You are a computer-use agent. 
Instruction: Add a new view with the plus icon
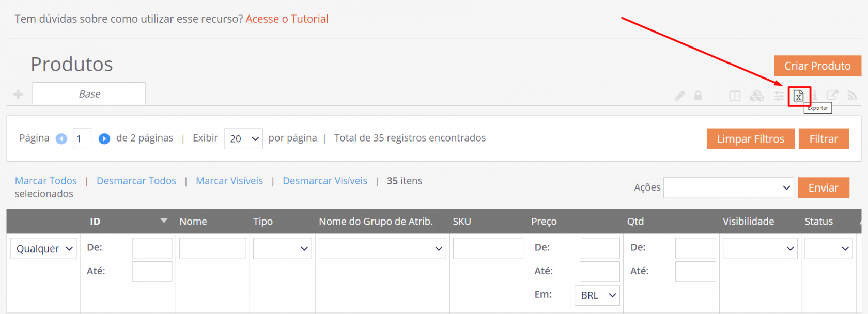coord(18,94)
